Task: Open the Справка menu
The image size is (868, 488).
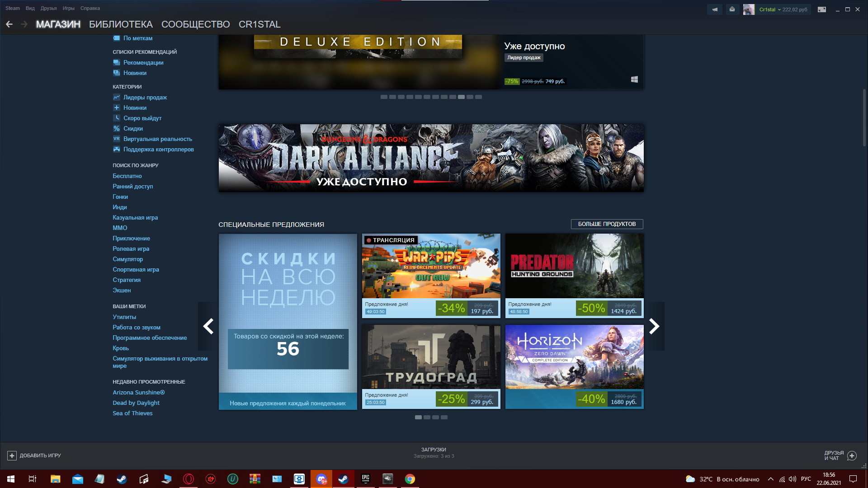Action: click(x=90, y=8)
